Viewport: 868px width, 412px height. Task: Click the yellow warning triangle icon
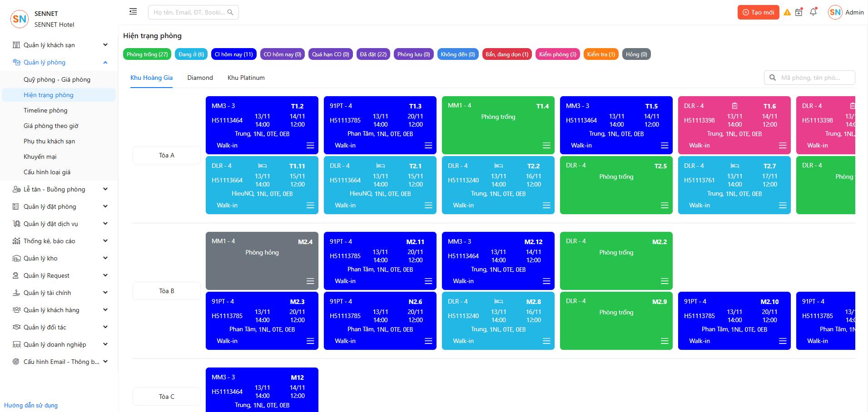787,13
